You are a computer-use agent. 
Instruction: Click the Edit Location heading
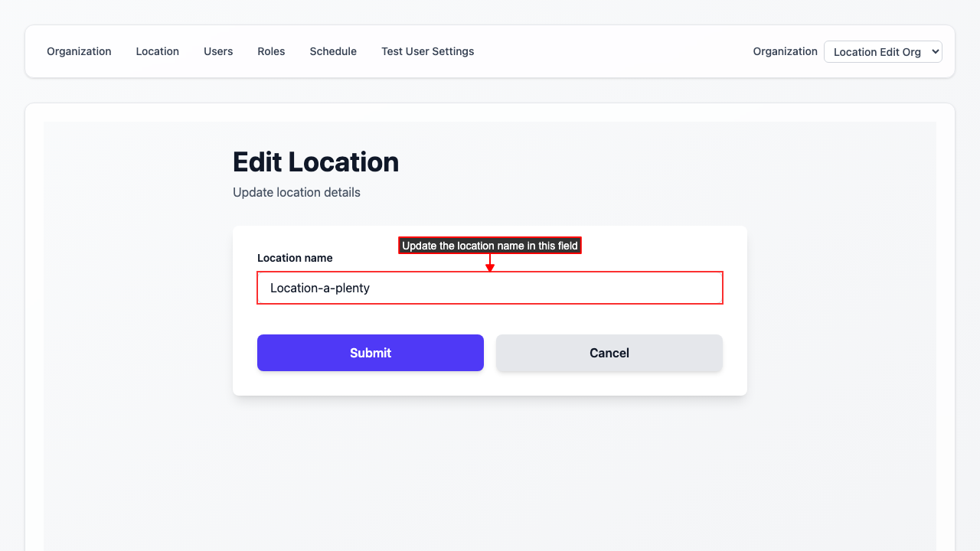pyautogui.click(x=315, y=162)
